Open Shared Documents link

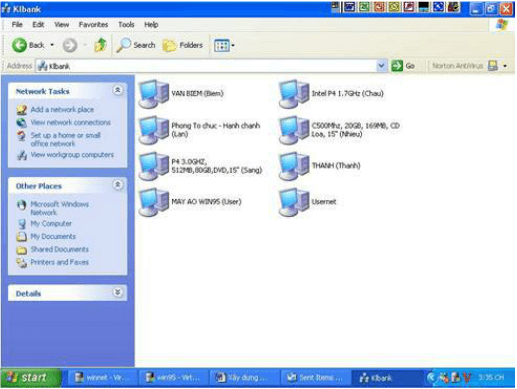tap(59, 249)
